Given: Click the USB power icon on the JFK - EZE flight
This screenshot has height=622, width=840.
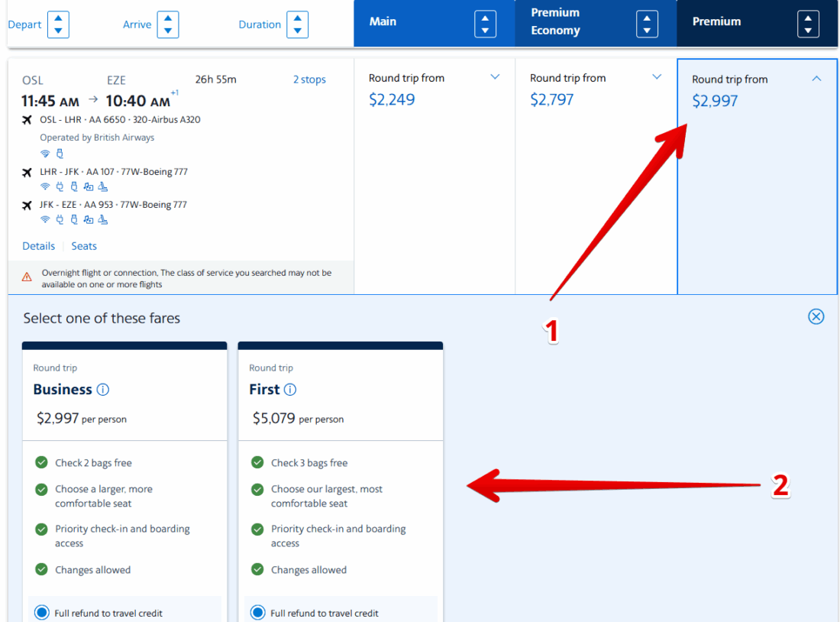Looking at the screenshot, I should point(74,219).
